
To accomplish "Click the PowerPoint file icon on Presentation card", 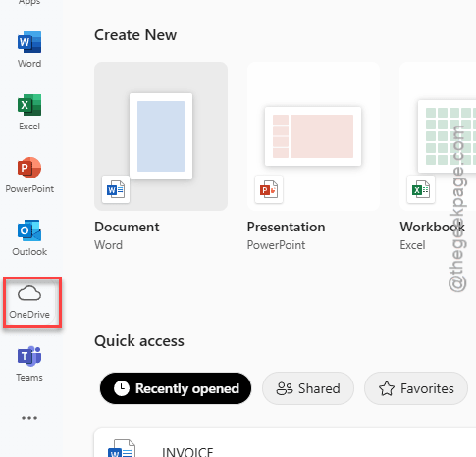I will 269,189.
